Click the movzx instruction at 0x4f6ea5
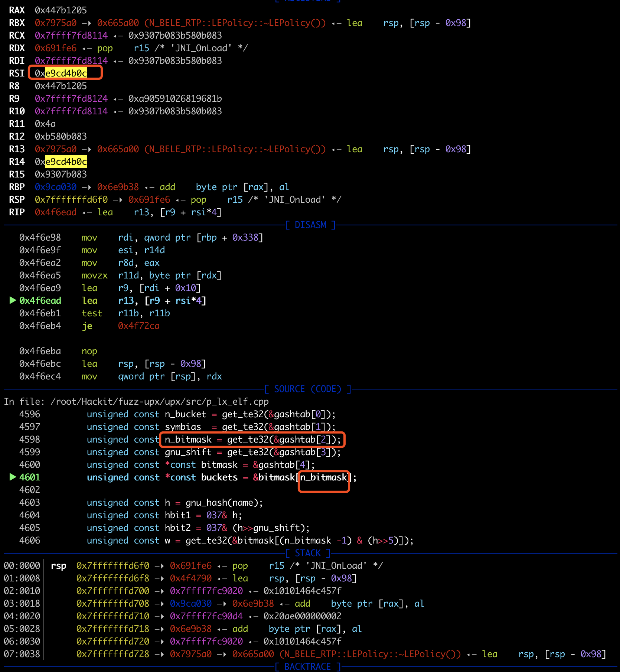Image resolution: width=620 pixels, height=672 pixels. [95, 275]
